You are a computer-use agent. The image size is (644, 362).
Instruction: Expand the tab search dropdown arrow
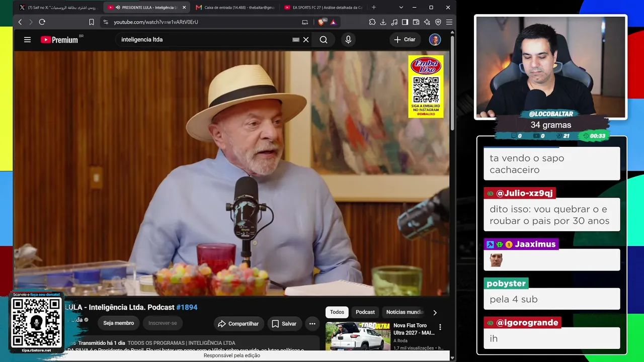tap(401, 8)
